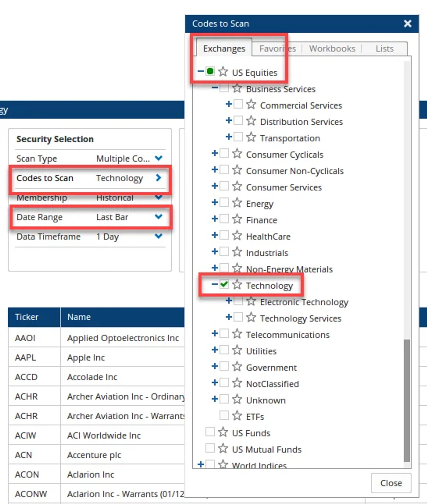Open the Data Timeframe dropdown
This screenshot has width=427, height=504.
[159, 236]
